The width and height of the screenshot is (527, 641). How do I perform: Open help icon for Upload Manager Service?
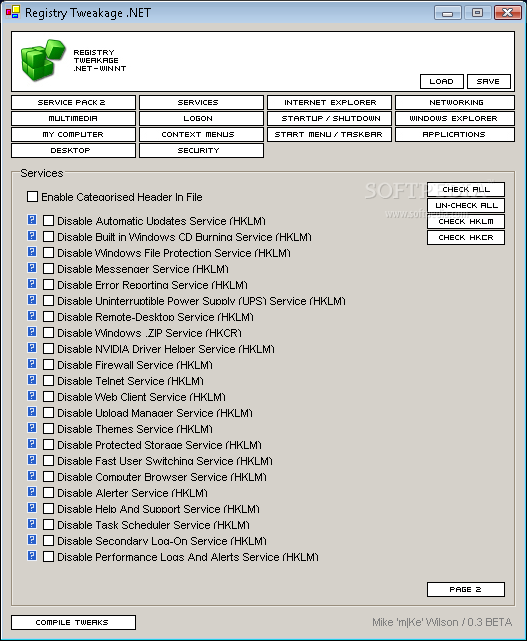32,412
